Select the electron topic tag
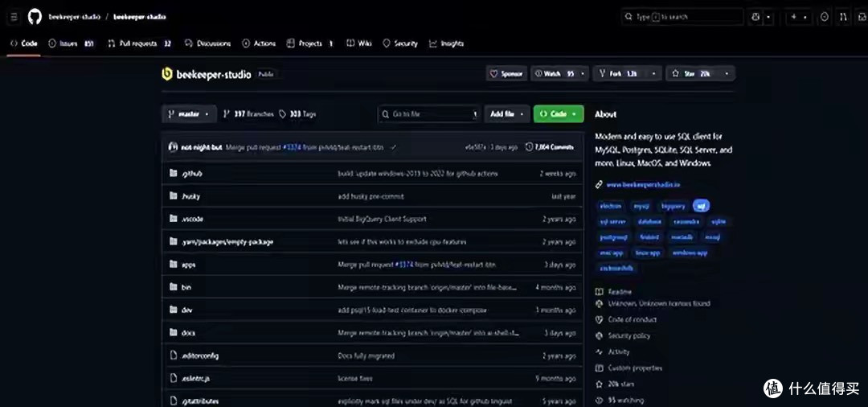The height and width of the screenshot is (407, 868). coord(611,206)
